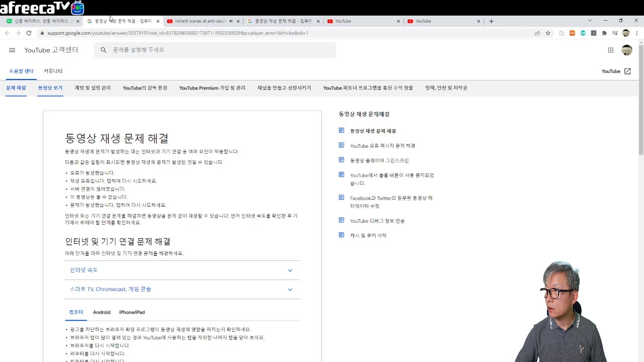Bookmark this page with the star icon
Screen dimensions: 644x362
[548, 33]
